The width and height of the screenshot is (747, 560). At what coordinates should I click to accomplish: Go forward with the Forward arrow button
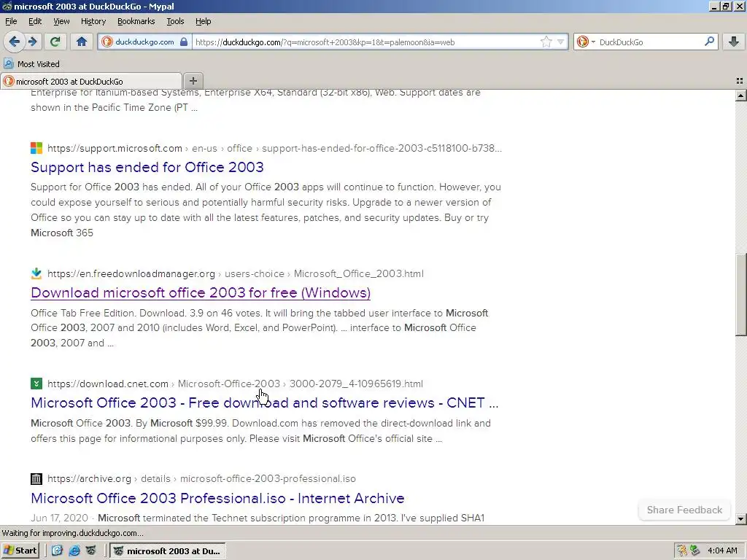[x=32, y=42]
